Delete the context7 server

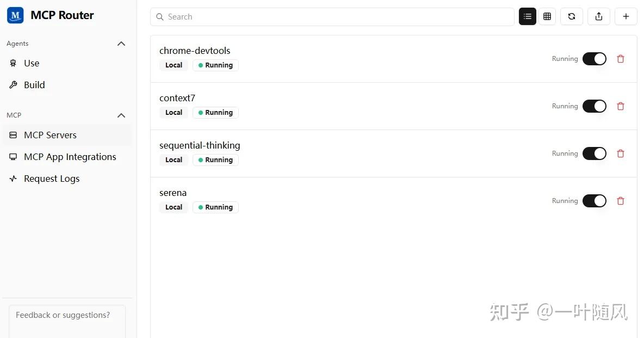[621, 106]
